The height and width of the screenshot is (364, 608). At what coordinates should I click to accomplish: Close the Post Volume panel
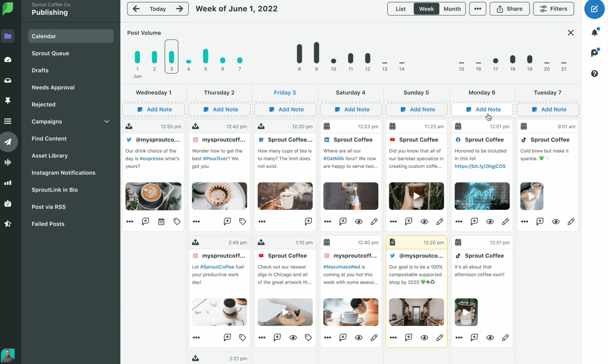[x=571, y=33]
